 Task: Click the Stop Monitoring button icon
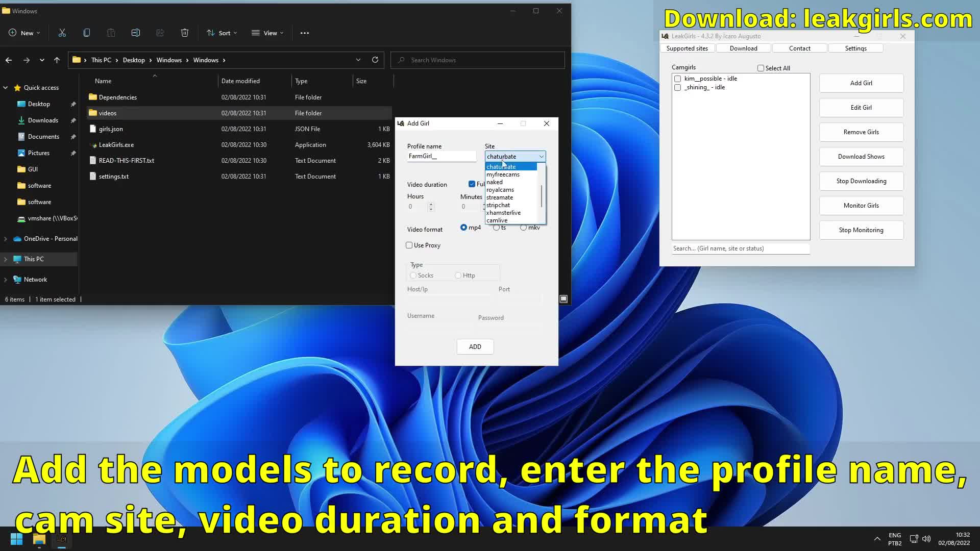pyautogui.click(x=861, y=230)
